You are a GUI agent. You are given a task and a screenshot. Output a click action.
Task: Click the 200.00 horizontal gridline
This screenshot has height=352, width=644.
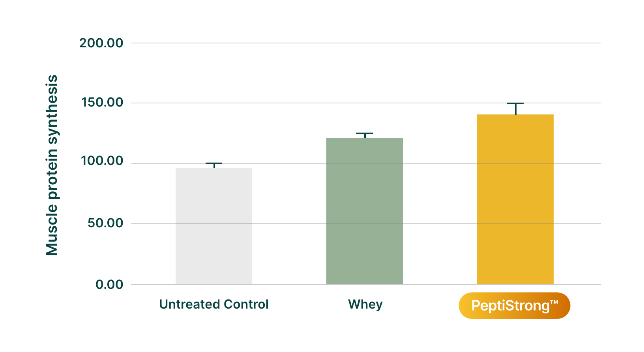coord(366,43)
